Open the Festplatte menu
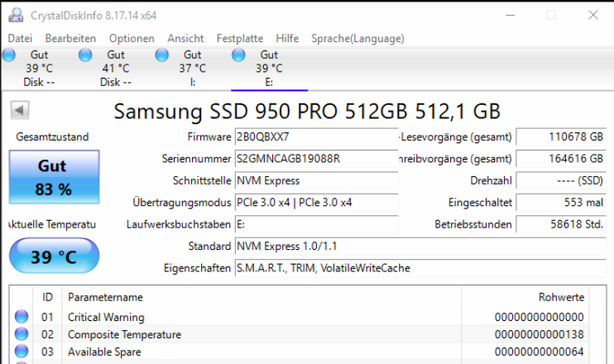The height and width of the screenshot is (364, 614). pyautogui.click(x=240, y=38)
